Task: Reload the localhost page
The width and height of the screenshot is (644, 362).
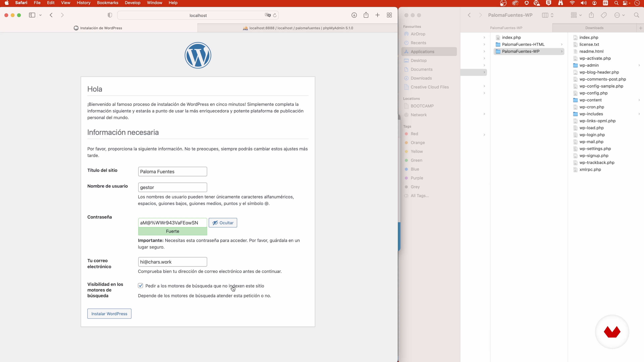Action: [x=275, y=15]
